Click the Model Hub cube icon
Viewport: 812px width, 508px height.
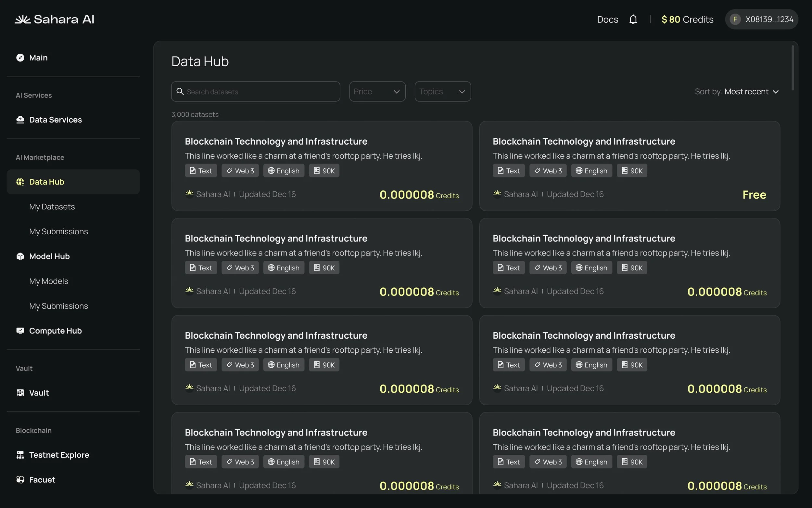point(20,256)
